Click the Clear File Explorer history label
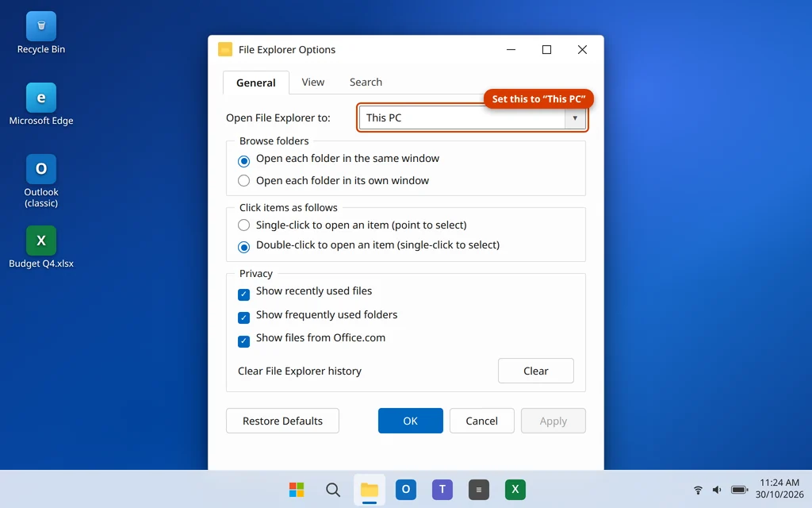Viewport: 812px width, 508px height. pyautogui.click(x=299, y=371)
